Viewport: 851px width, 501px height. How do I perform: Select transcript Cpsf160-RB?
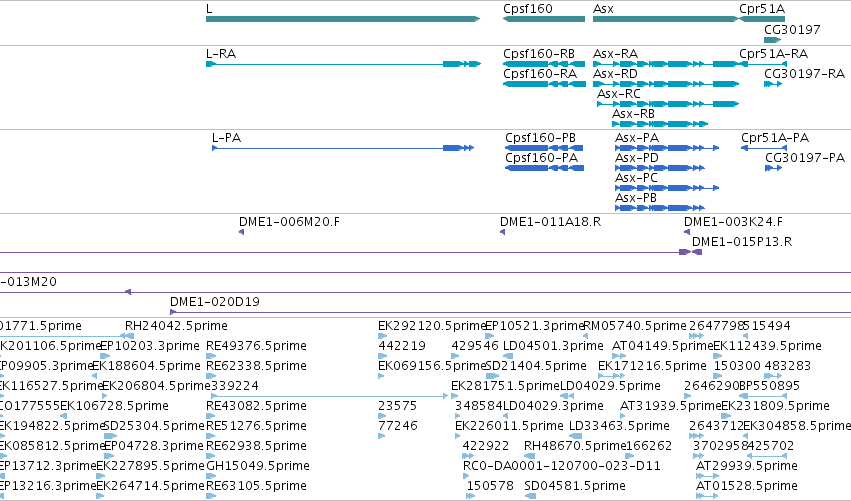[544, 64]
